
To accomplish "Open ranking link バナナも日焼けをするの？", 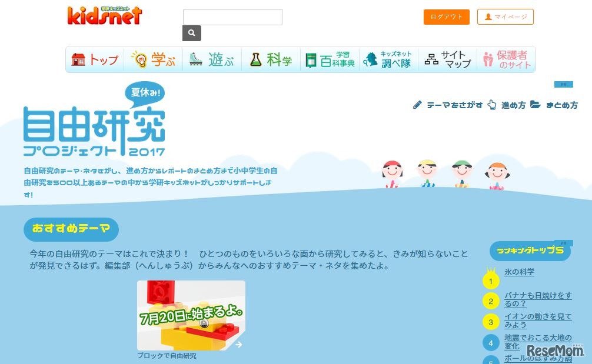I will point(538,299).
